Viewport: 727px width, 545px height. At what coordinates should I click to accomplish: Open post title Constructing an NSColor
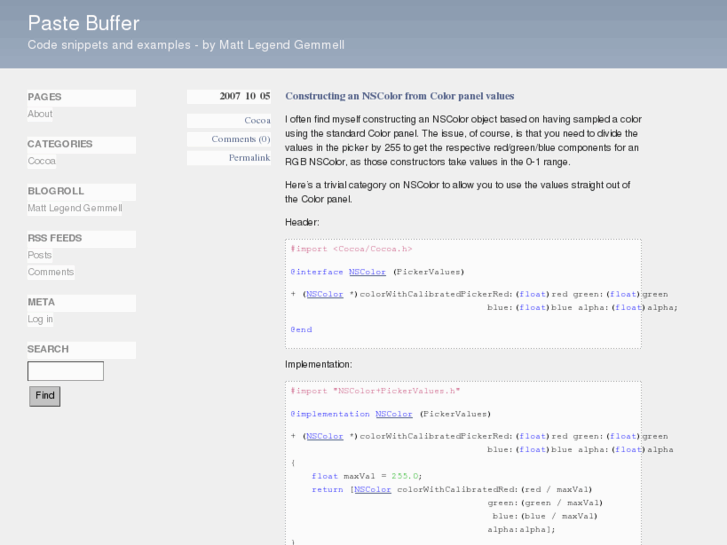[x=400, y=96]
